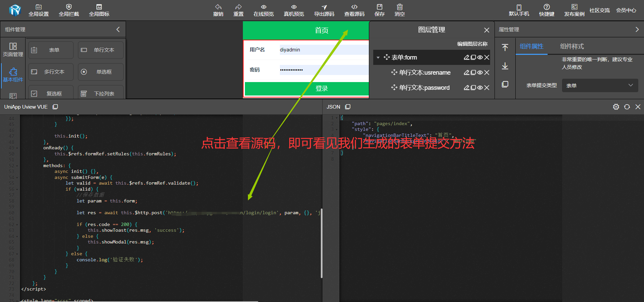Open 全局拦截 global intercept

pyautogui.click(x=69, y=10)
